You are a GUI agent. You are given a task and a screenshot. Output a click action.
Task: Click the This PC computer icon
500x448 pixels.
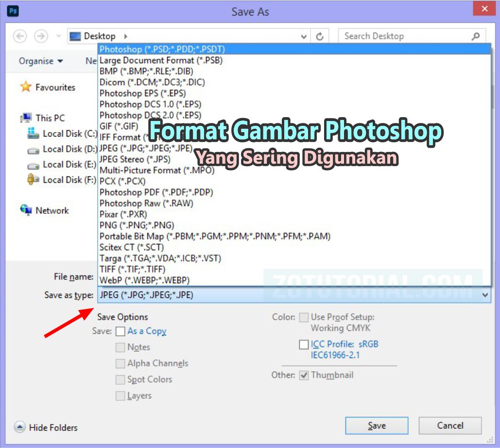point(25,118)
